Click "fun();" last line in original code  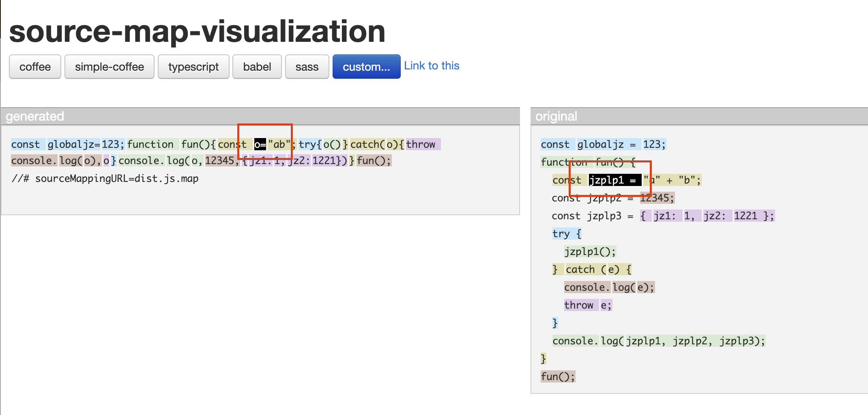point(558,376)
